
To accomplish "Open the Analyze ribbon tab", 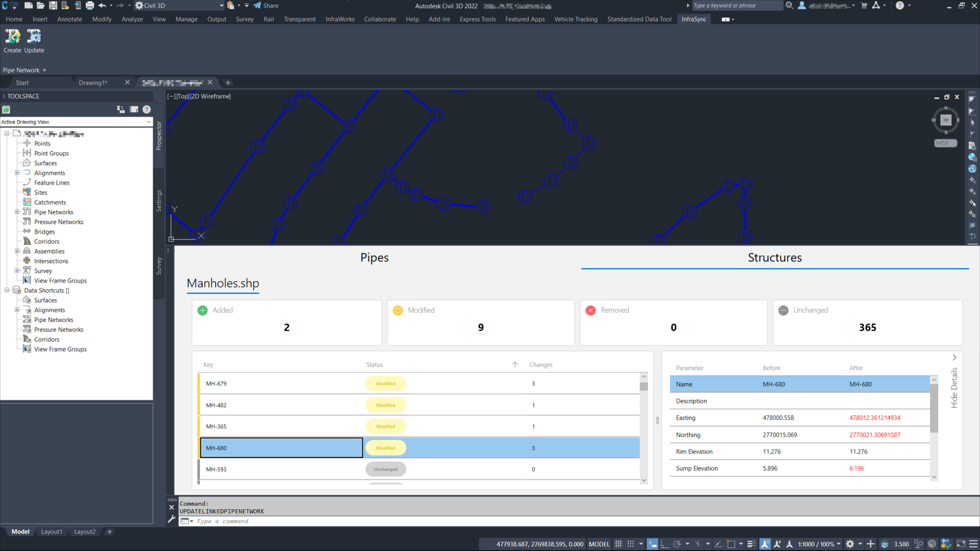I will click(132, 19).
